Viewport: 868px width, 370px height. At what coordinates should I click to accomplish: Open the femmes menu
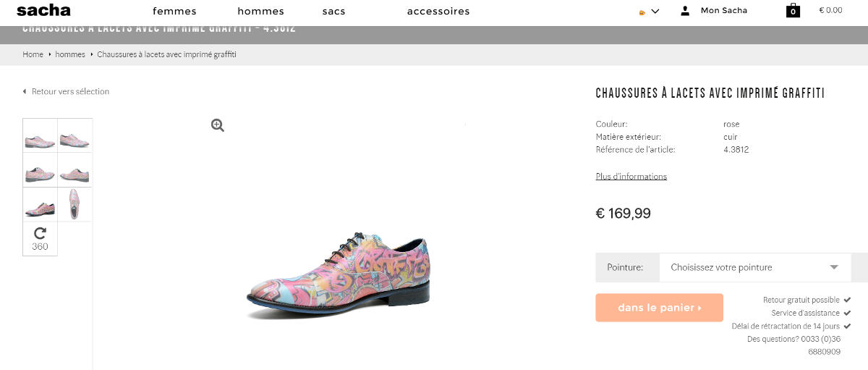coord(174,11)
